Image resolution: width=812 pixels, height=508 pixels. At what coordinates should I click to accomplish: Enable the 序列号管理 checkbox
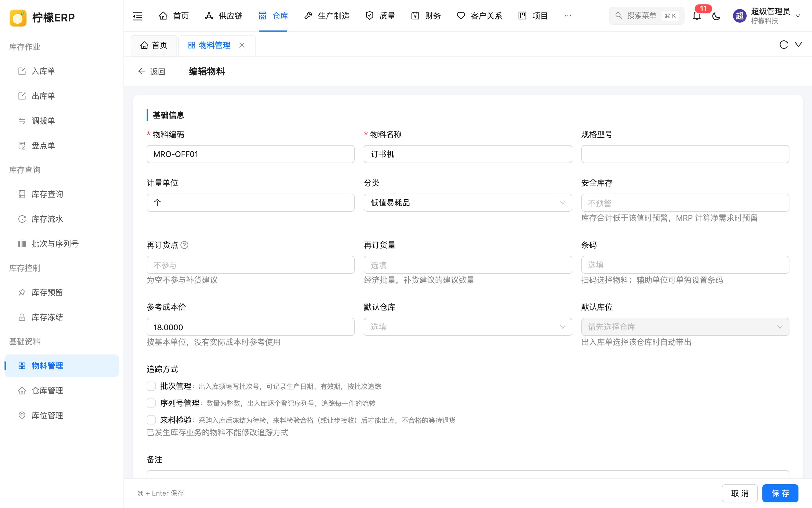151,403
